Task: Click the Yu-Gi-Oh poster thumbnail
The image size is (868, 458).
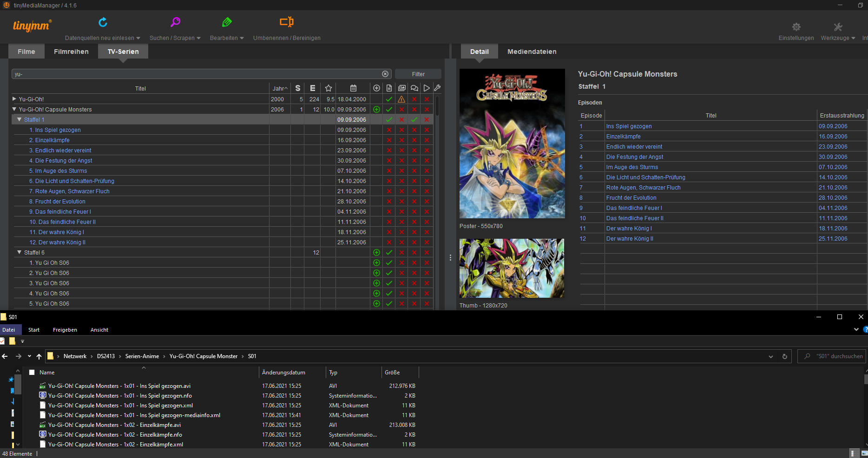Action: click(512, 144)
